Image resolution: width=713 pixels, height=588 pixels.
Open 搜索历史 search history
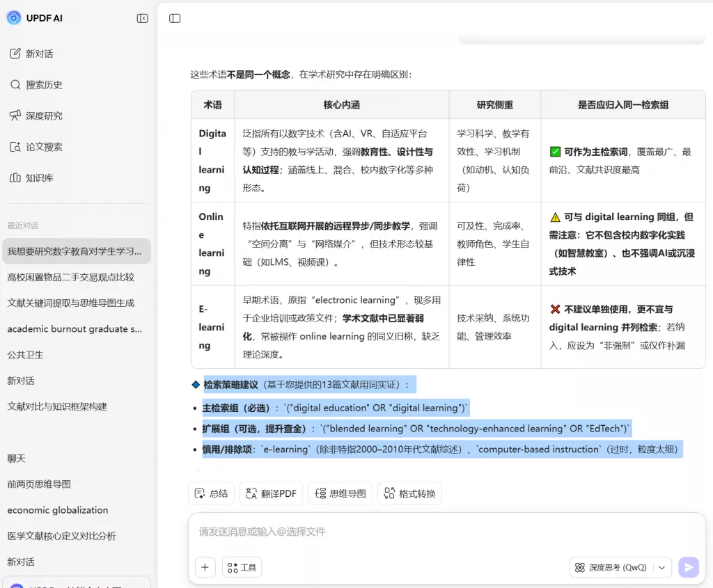click(44, 85)
